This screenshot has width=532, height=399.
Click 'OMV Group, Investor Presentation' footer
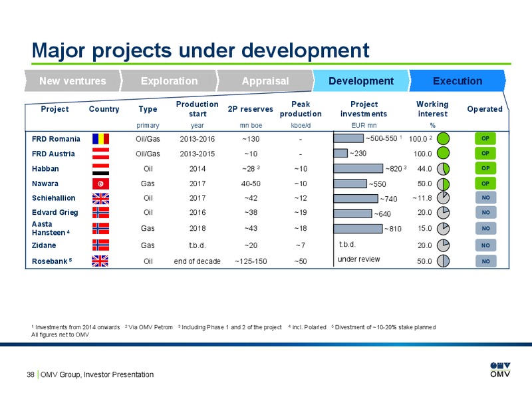click(97, 374)
